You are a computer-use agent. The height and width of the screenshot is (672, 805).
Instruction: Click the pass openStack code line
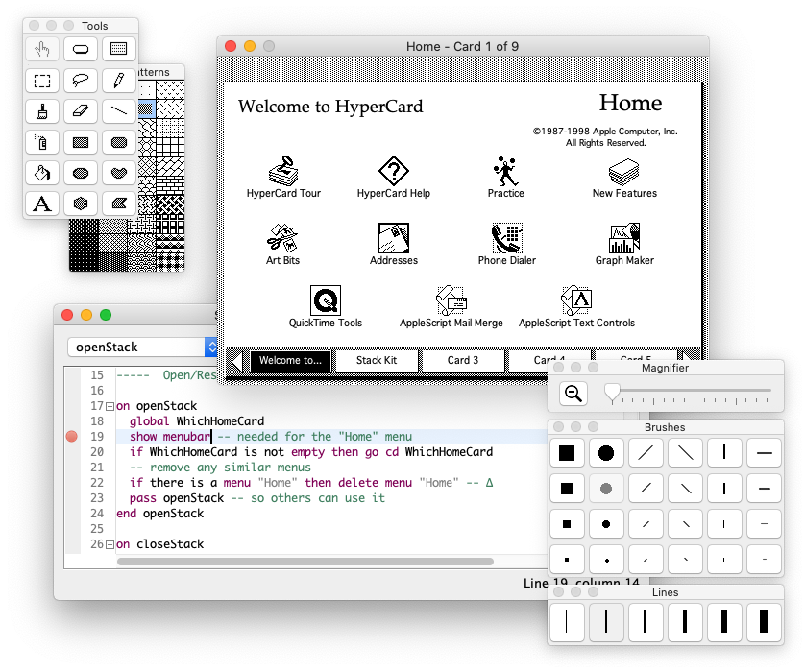point(257,498)
